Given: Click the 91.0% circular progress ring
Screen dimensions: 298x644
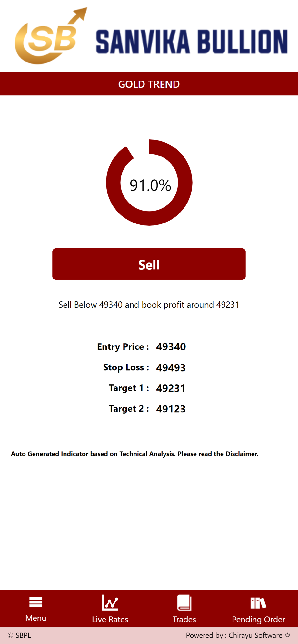Looking at the screenshot, I should [x=149, y=183].
